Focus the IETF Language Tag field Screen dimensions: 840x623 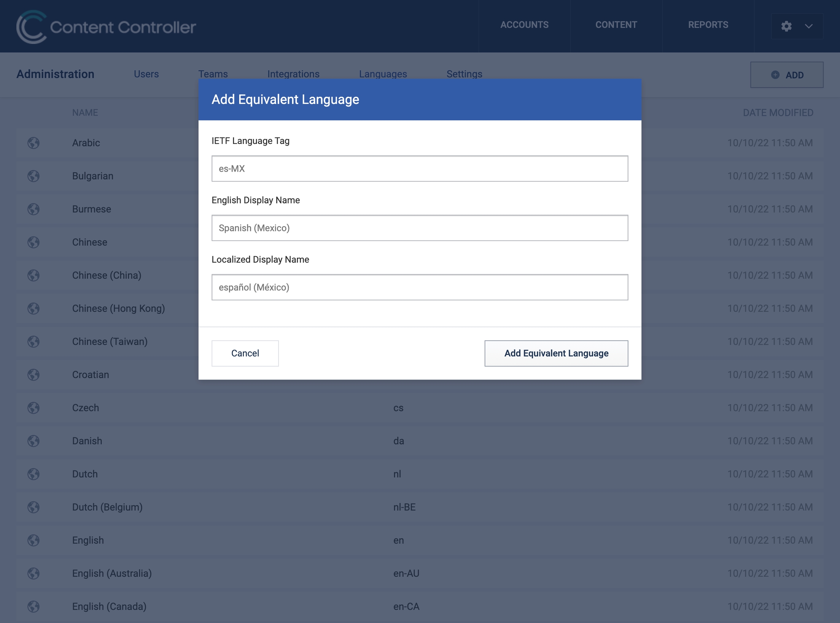(x=420, y=169)
